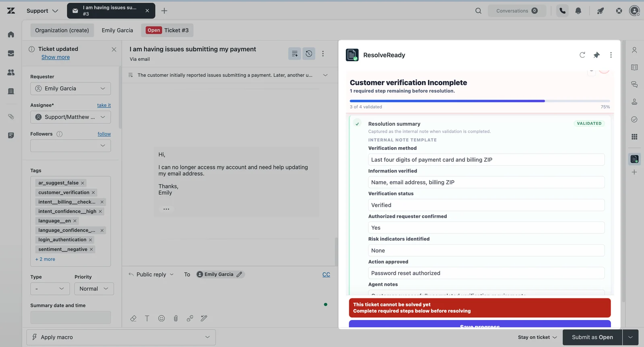
Task: Open the Customers icon in left sidebar
Action: coord(11,72)
